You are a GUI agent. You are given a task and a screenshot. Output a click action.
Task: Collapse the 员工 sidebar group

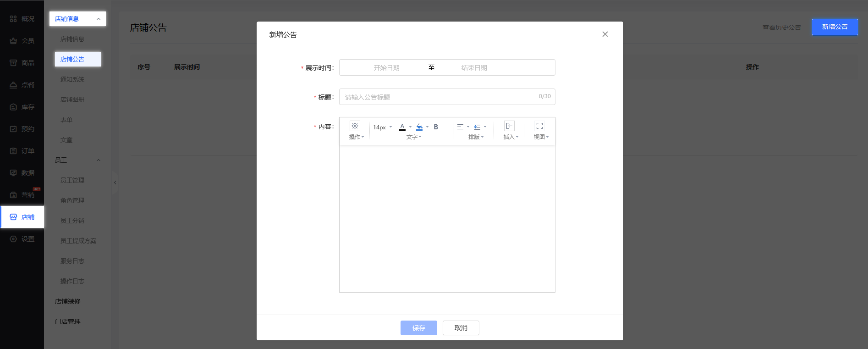coord(98,160)
